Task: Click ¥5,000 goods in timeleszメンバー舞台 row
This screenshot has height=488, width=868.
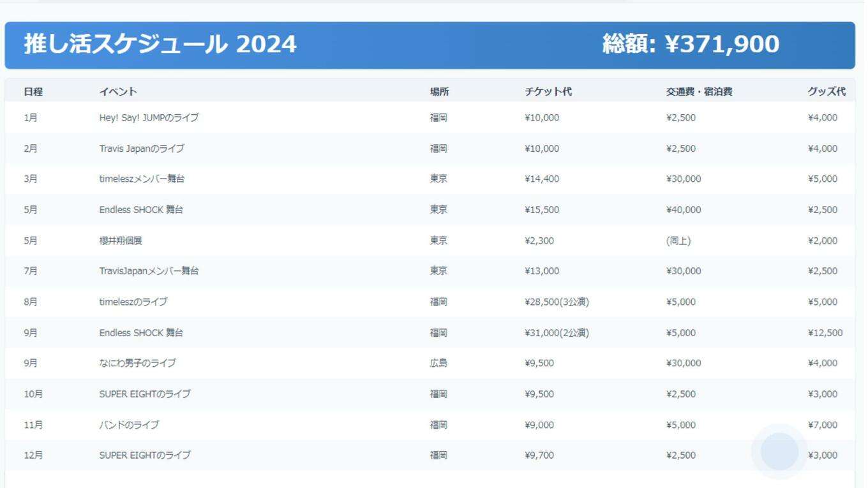Action: (x=823, y=179)
